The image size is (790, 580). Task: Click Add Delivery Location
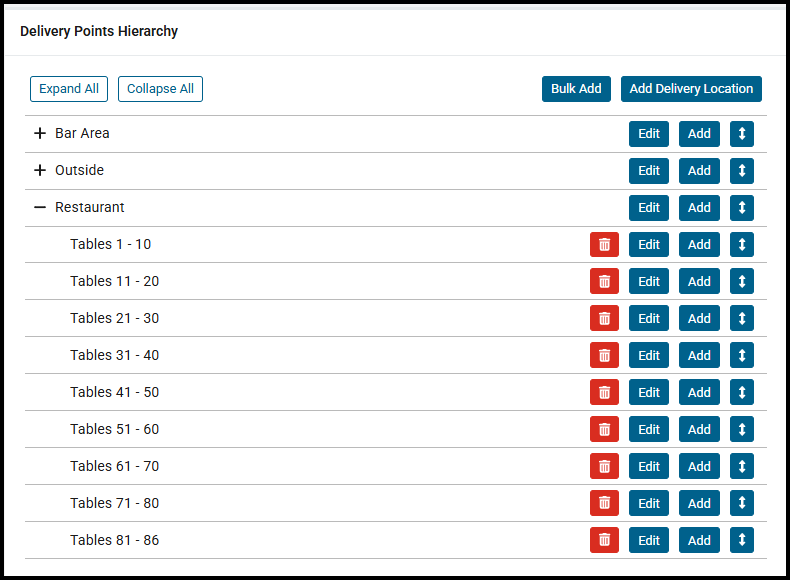(691, 89)
